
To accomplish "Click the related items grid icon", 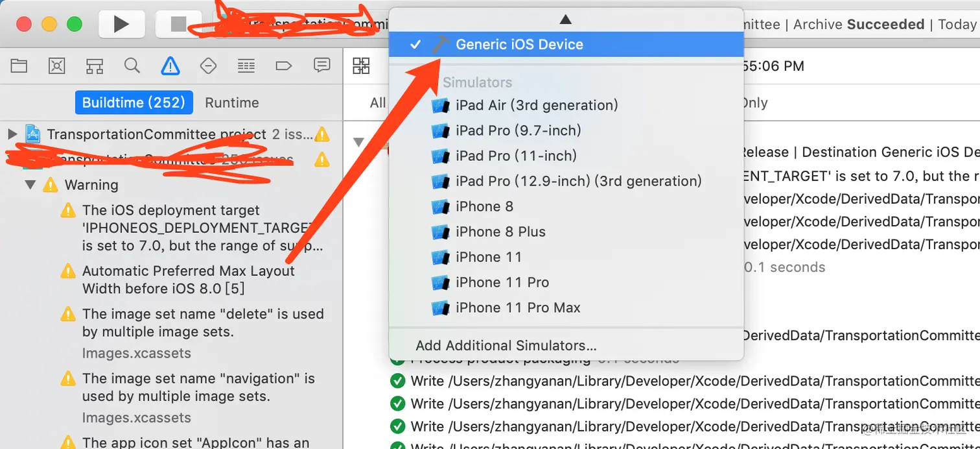I will point(361,66).
